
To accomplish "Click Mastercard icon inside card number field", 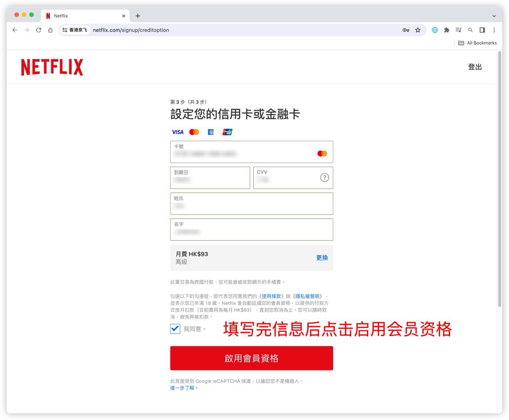I will click(x=322, y=154).
